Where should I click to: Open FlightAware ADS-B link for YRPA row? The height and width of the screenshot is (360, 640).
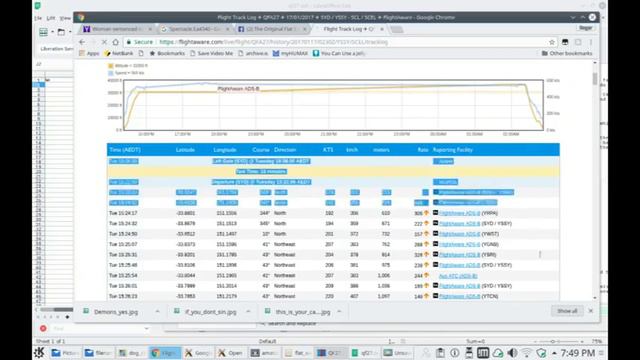click(x=460, y=213)
